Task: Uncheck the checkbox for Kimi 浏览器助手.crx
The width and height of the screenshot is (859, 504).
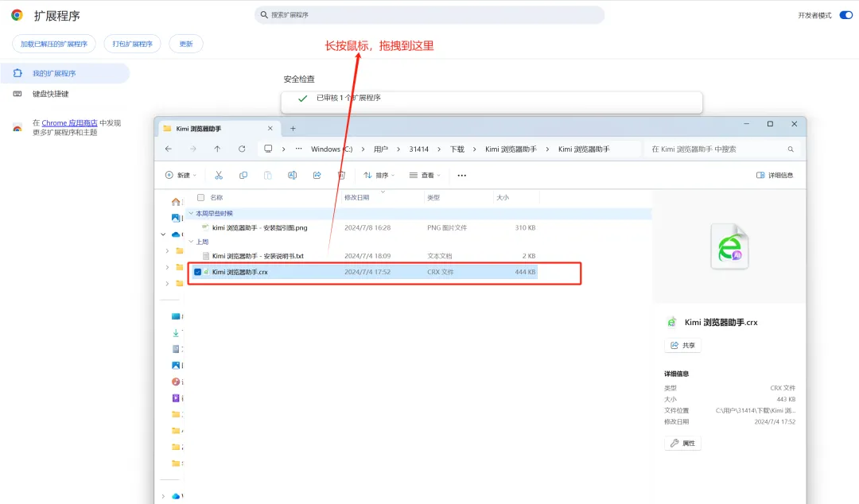Action: [198, 272]
